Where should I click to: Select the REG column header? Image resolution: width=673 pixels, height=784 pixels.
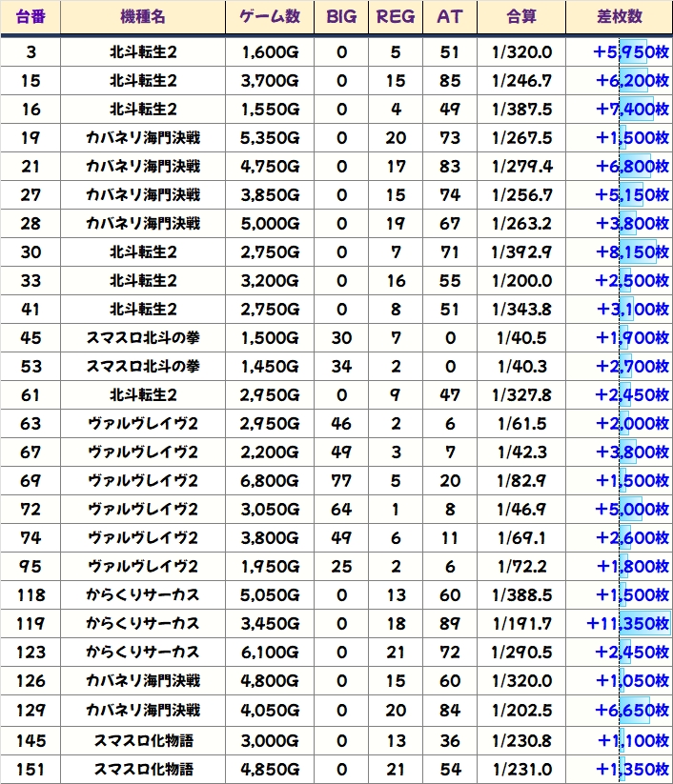point(396,17)
